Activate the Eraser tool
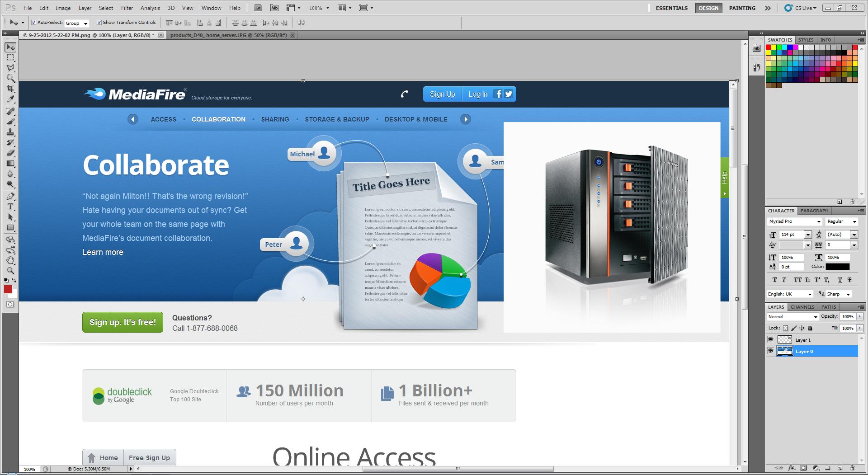Screen dimensions: 868x475 pyautogui.click(x=10, y=153)
